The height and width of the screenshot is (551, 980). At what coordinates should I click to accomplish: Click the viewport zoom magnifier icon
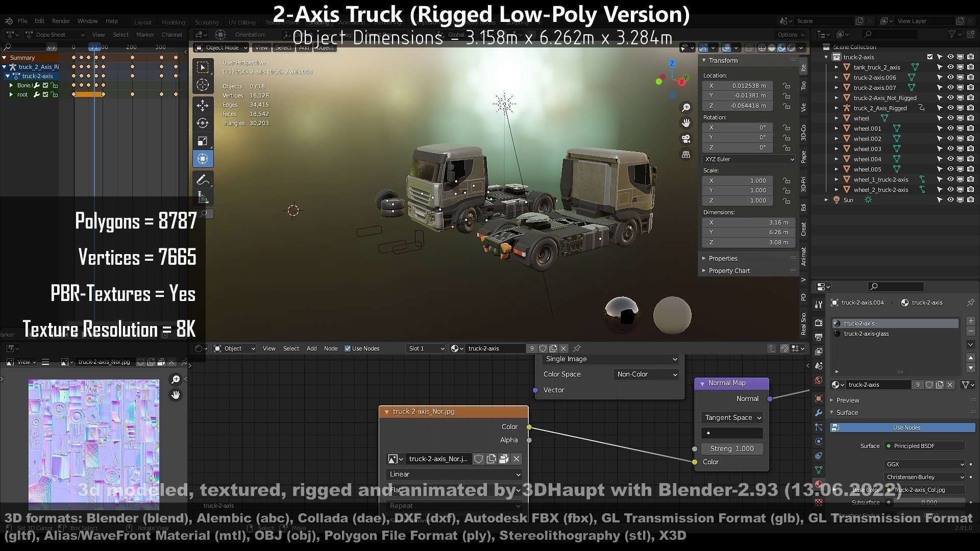click(x=686, y=108)
